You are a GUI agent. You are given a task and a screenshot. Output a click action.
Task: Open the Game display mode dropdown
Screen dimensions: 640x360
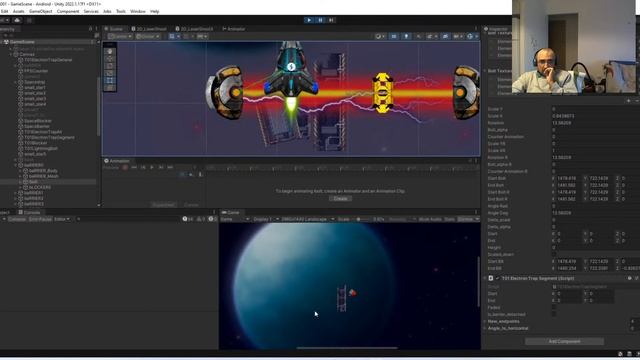click(x=235, y=219)
